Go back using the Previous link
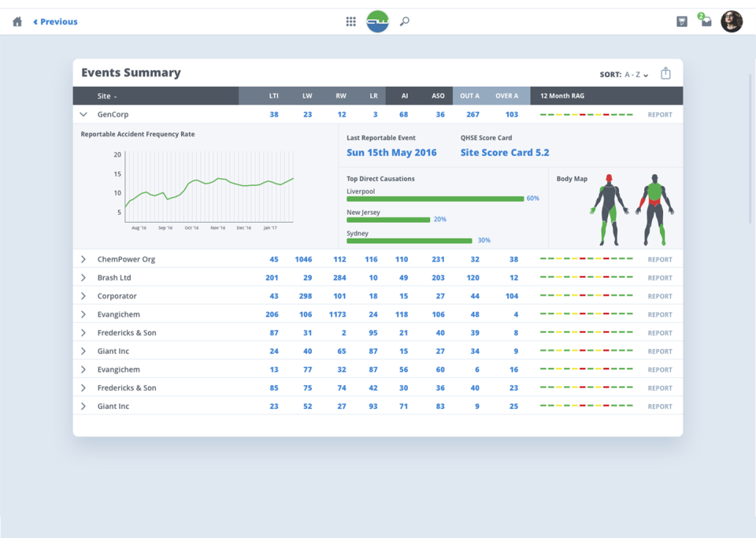The width and height of the screenshot is (756, 538). 55,22
